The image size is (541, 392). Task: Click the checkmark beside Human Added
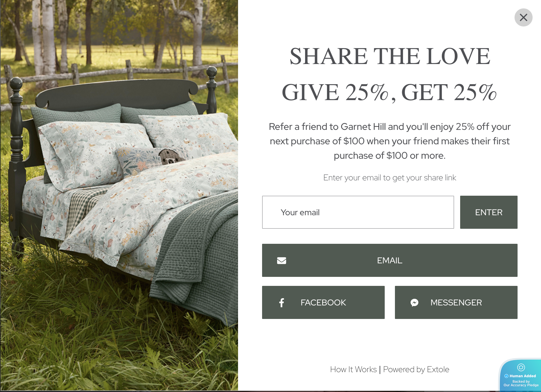click(506, 376)
